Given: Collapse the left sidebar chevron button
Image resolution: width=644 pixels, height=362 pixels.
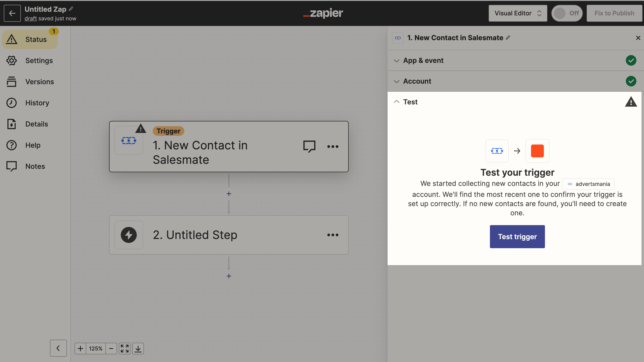Looking at the screenshot, I should tap(58, 348).
